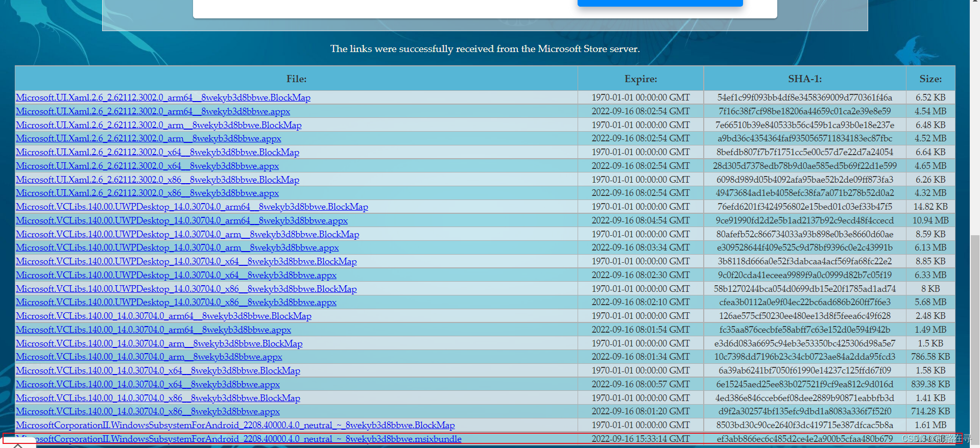Screen dimensions: 980x448
Task: Select the SHA-1 column header
Action: coord(805,79)
